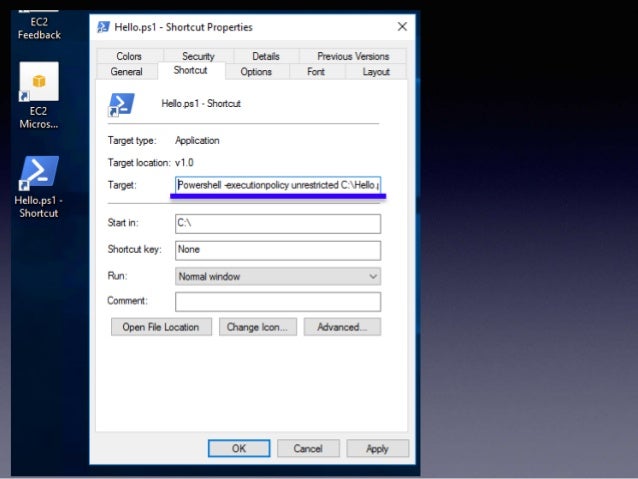Click the Apply button

point(378,448)
